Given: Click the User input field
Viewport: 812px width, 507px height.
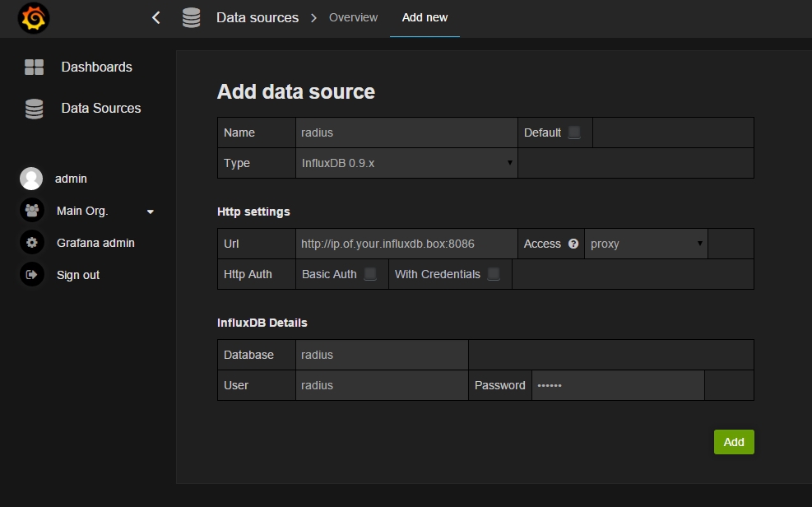Looking at the screenshot, I should [382, 385].
